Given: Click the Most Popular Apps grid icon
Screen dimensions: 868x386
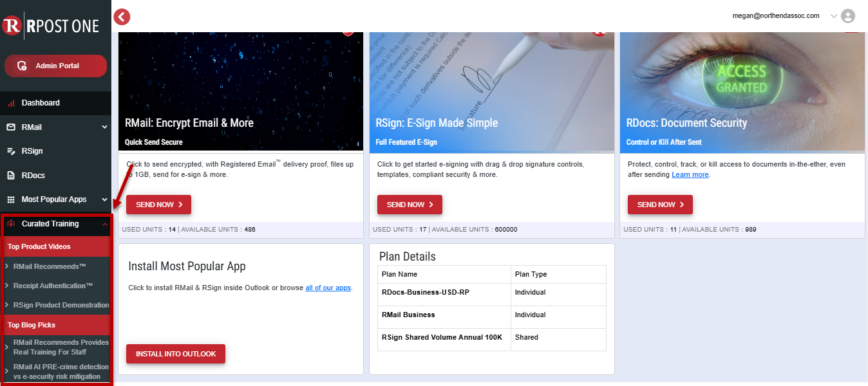Looking at the screenshot, I should coord(11,199).
